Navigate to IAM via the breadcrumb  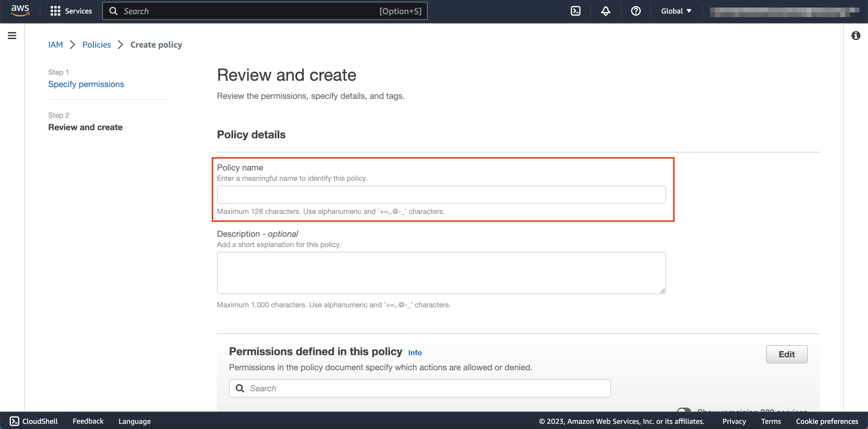click(x=55, y=45)
